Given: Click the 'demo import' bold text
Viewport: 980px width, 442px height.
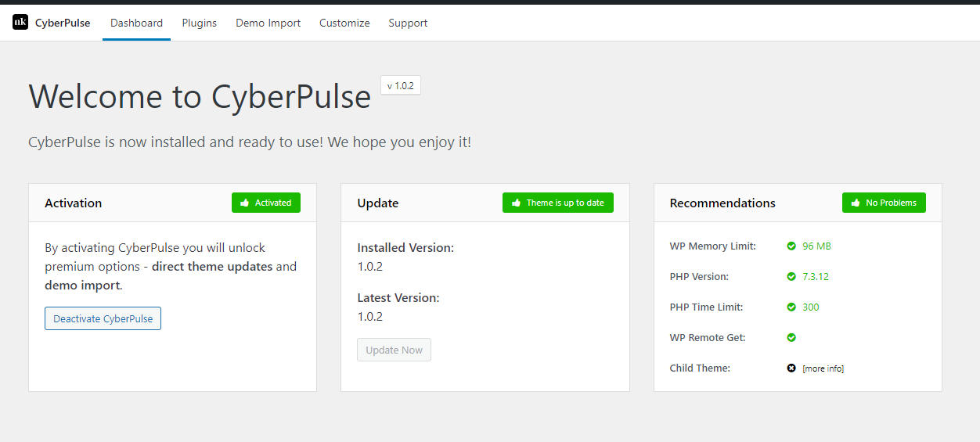Looking at the screenshot, I should click(82, 286).
